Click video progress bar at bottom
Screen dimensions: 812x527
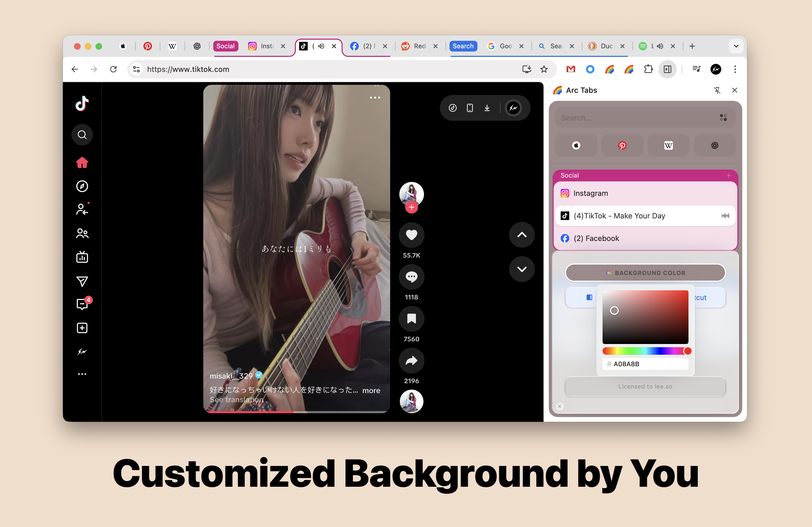pos(296,412)
